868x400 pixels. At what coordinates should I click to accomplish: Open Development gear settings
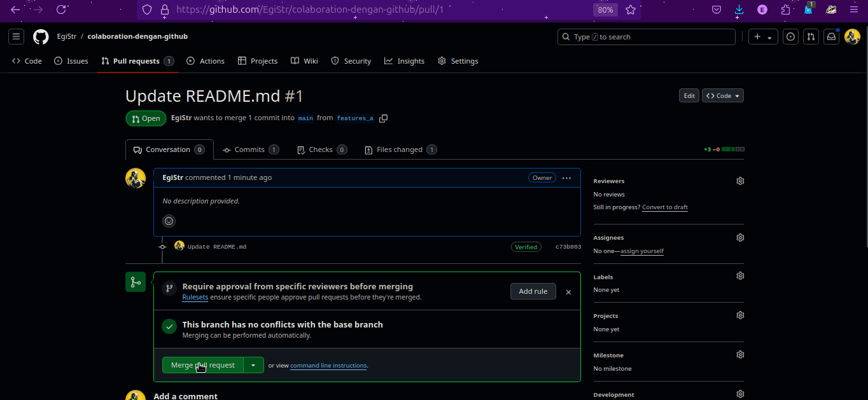click(739, 394)
